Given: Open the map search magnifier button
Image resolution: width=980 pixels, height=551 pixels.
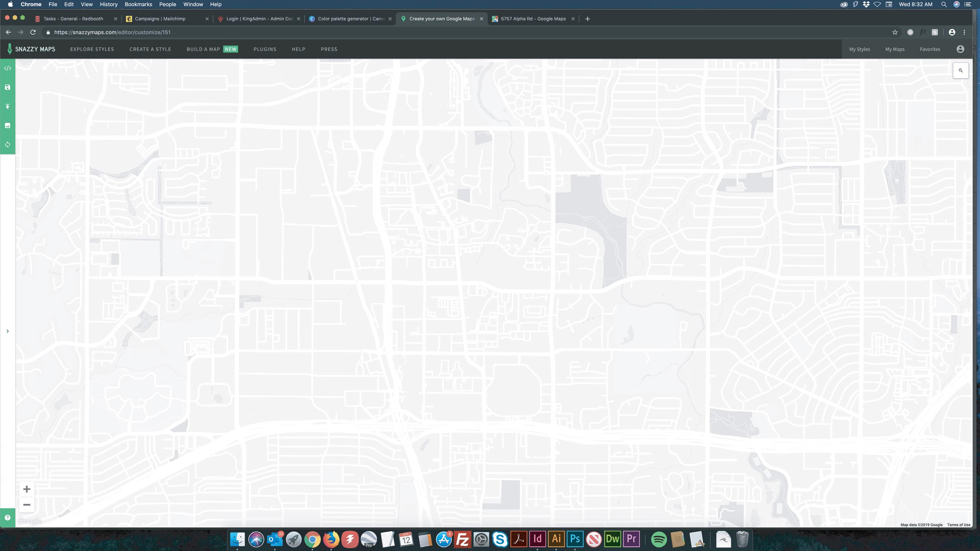Looking at the screenshot, I should point(960,71).
